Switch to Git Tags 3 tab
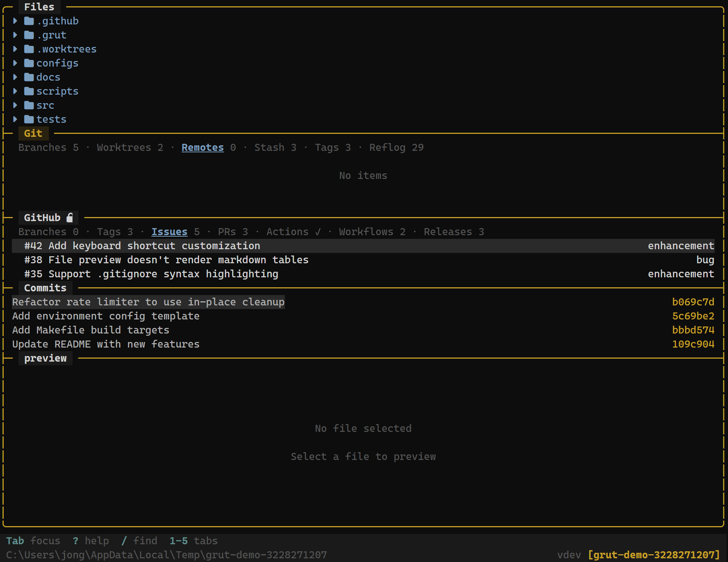 point(333,148)
